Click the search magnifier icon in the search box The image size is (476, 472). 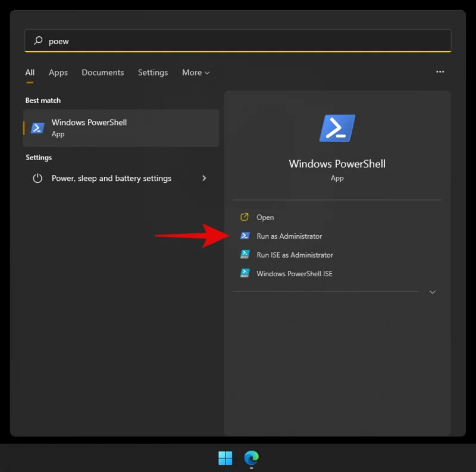tap(37, 40)
